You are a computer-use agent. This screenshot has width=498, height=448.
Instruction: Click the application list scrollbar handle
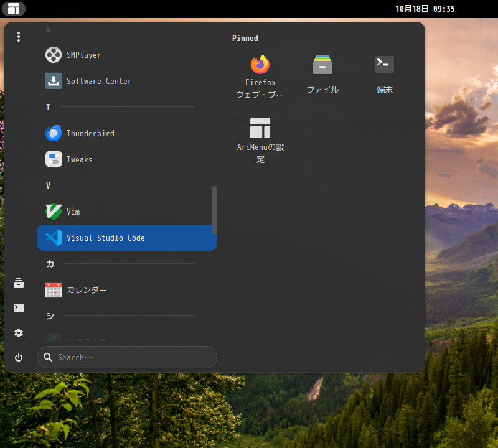click(215, 210)
